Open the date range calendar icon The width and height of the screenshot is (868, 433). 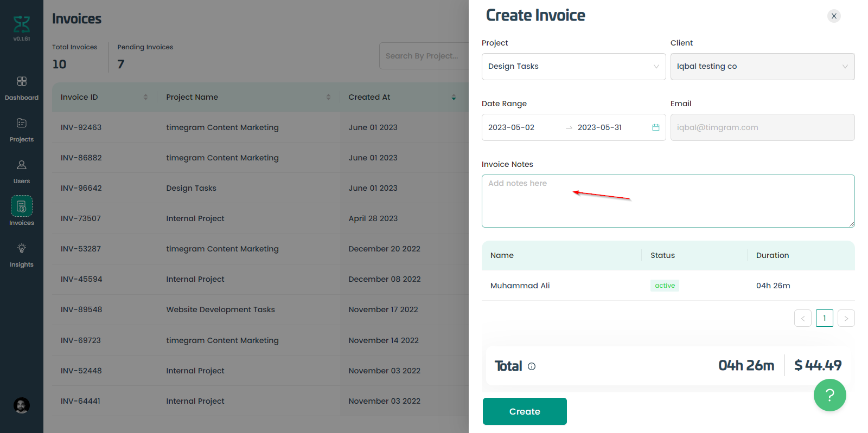(x=655, y=127)
